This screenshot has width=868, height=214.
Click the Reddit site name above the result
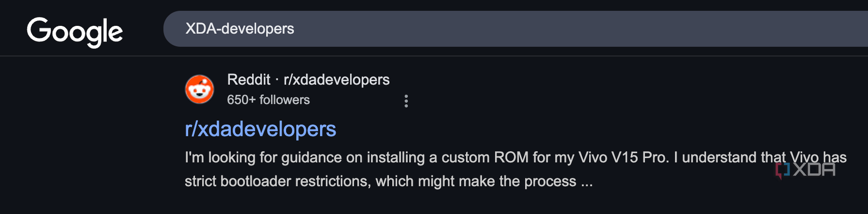pos(248,80)
